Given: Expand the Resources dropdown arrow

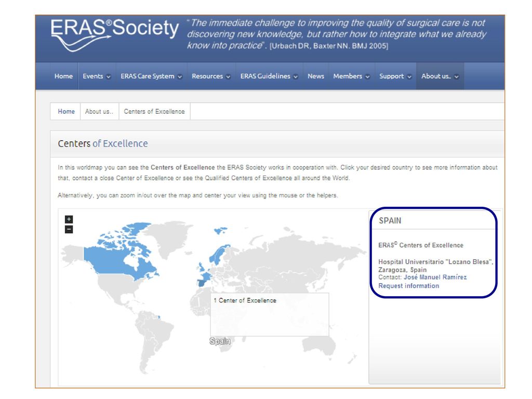Looking at the screenshot, I should (x=229, y=77).
